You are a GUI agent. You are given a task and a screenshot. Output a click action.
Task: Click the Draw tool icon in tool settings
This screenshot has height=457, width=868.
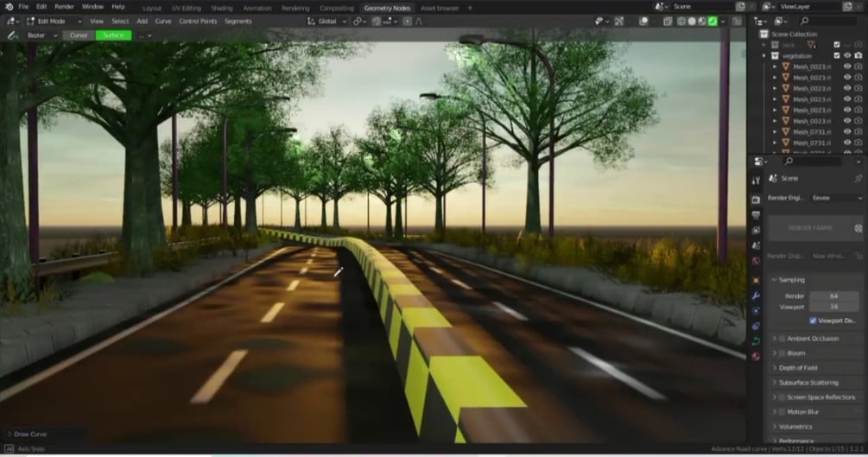click(x=11, y=35)
